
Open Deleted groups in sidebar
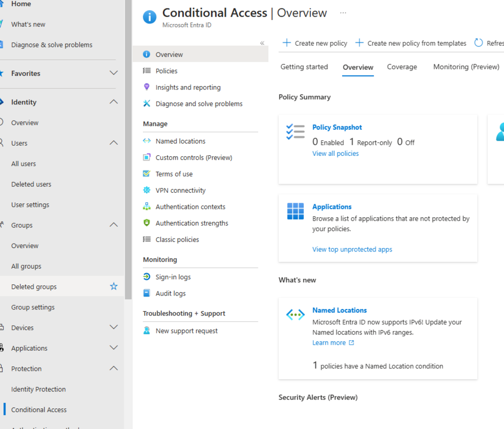(x=33, y=287)
